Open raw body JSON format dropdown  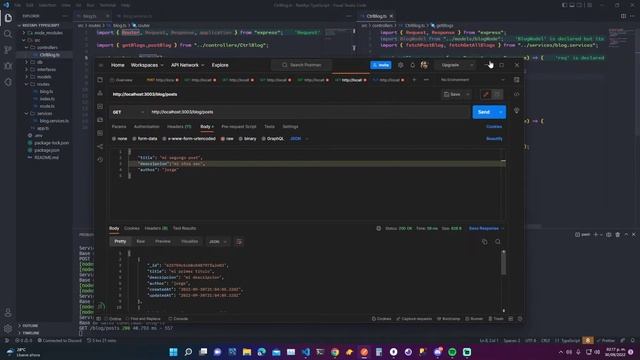(299, 139)
